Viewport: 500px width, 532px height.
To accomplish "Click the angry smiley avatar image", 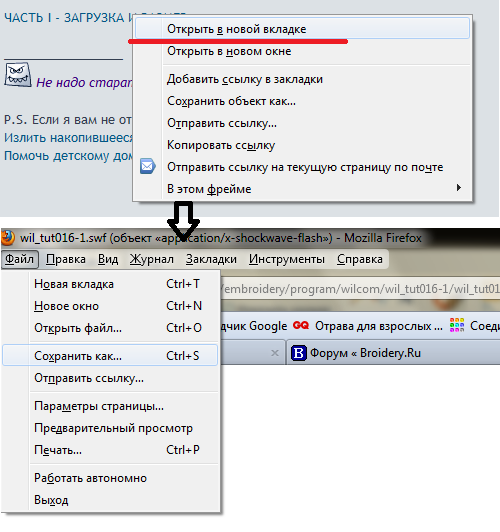I will pyautogui.click(x=18, y=74).
